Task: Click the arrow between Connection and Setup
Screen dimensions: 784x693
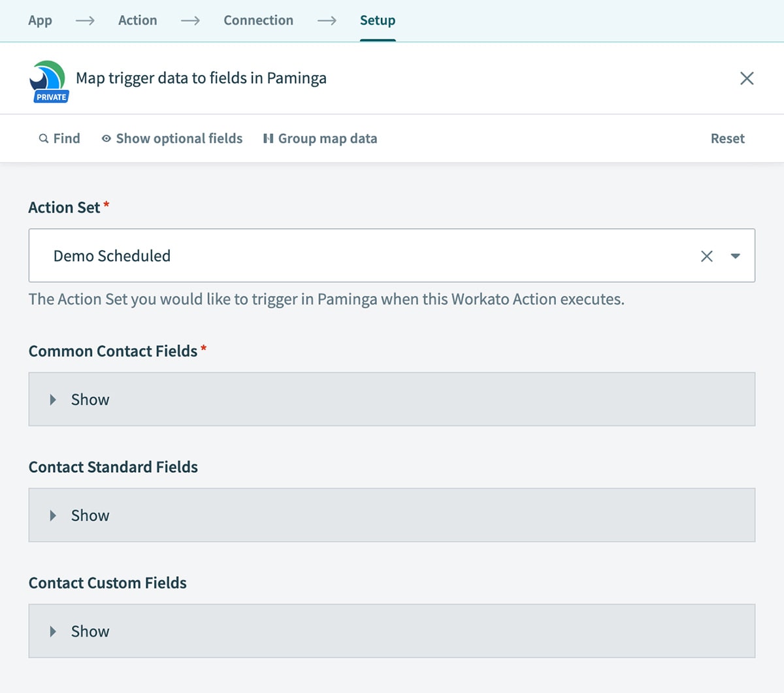Action: pyautogui.click(x=327, y=20)
